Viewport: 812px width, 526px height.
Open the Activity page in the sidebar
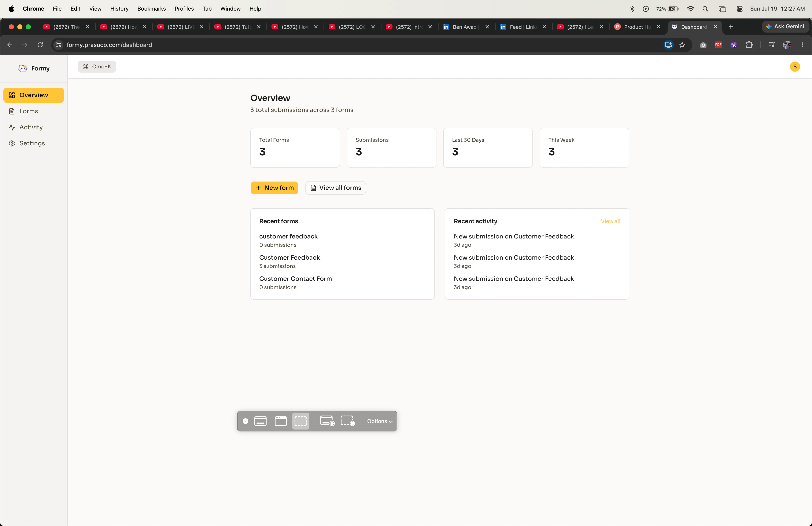pyautogui.click(x=33, y=127)
